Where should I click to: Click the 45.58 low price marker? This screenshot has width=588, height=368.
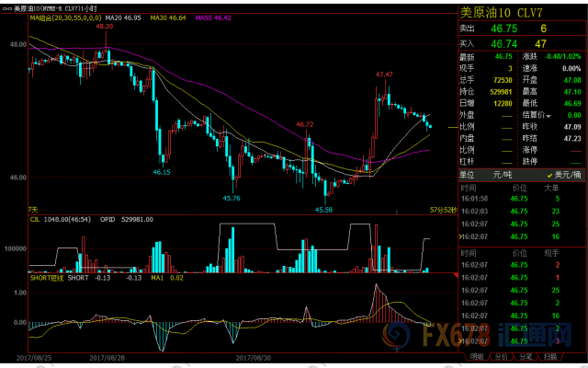tap(323, 210)
